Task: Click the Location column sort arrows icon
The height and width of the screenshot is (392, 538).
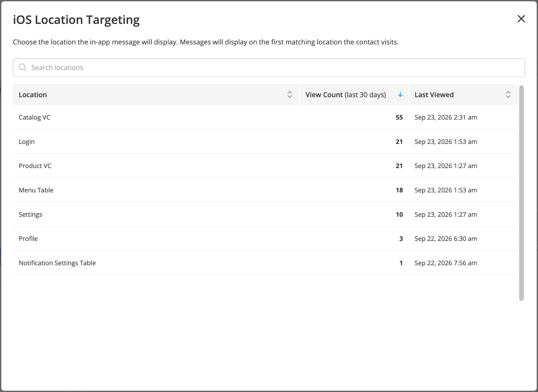Action: (289, 95)
